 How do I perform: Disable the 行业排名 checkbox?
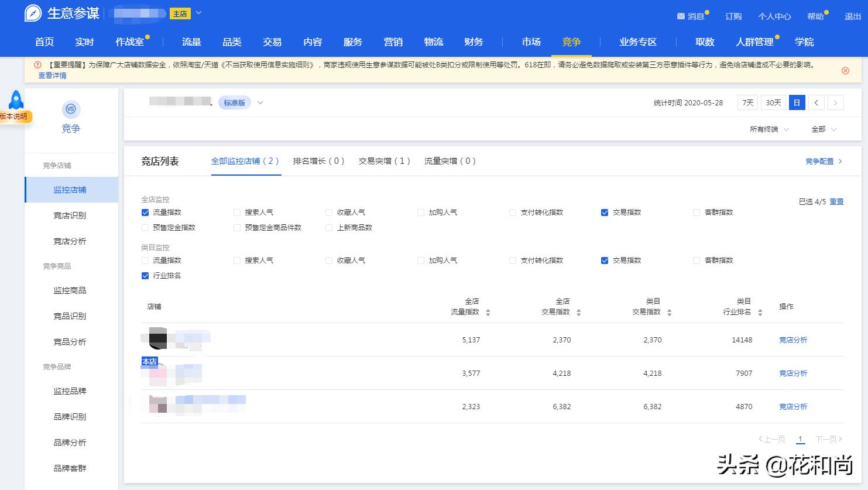145,276
